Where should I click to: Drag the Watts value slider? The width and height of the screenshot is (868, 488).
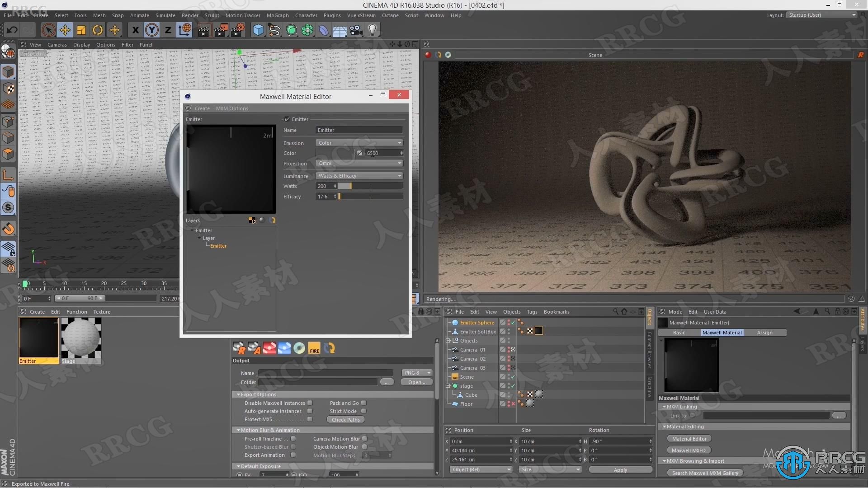point(348,186)
